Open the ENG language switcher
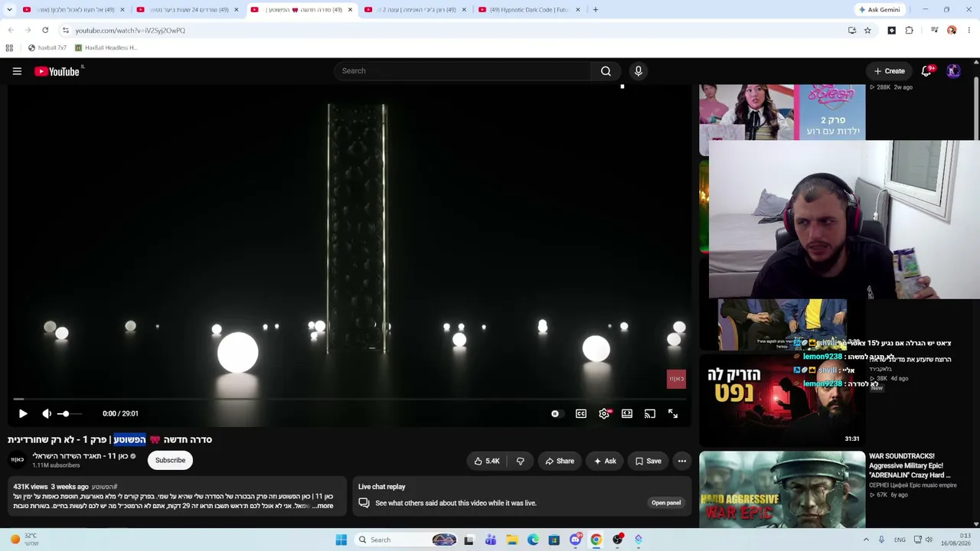The width and height of the screenshot is (980, 551). tap(900, 540)
